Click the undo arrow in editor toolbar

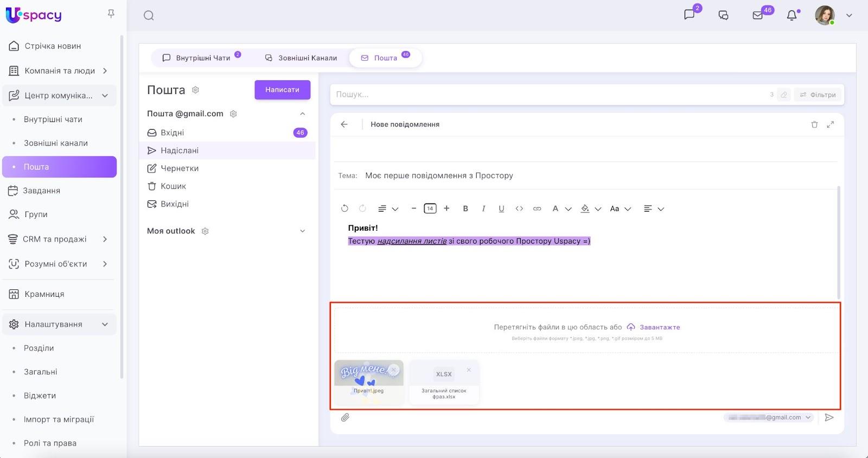344,208
